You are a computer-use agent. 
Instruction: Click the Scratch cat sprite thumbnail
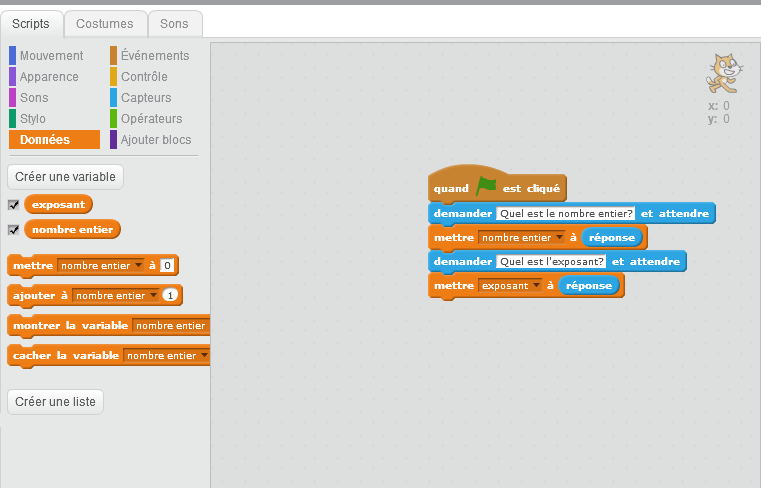[x=724, y=73]
